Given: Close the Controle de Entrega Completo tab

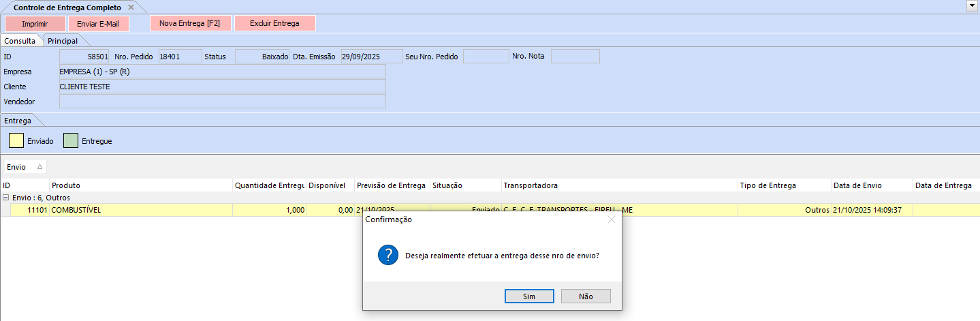Looking at the screenshot, I should pyautogui.click(x=131, y=7).
